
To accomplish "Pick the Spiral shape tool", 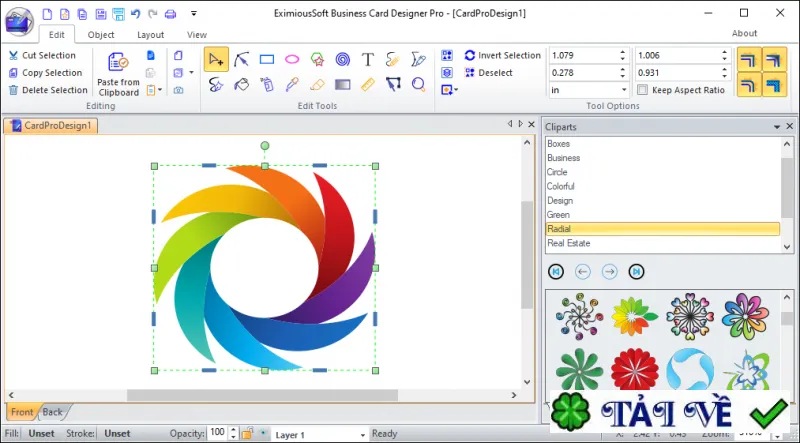I will coord(343,59).
